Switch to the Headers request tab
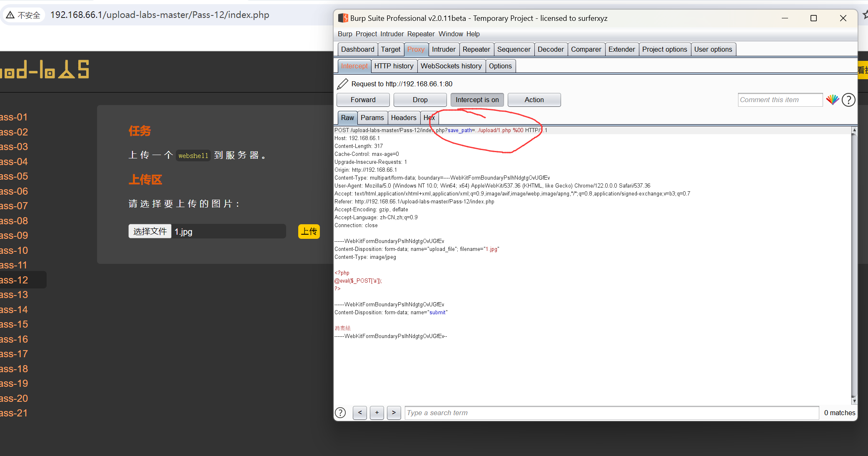This screenshot has width=868, height=456. click(404, 118)
